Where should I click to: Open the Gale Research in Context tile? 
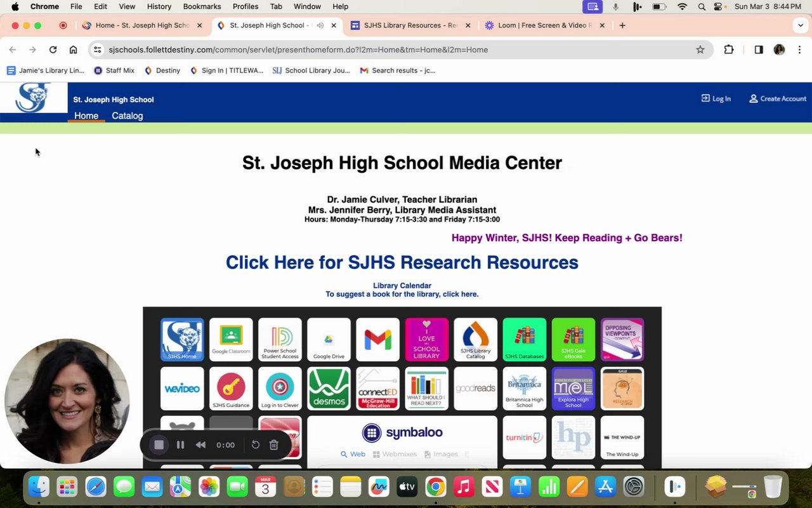coord(622,389)
